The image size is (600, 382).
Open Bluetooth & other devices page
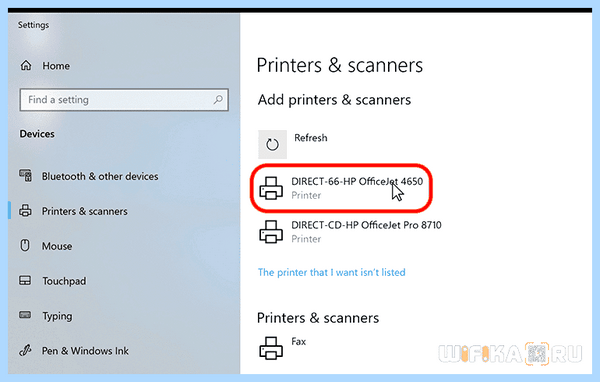tap(100, 176)
